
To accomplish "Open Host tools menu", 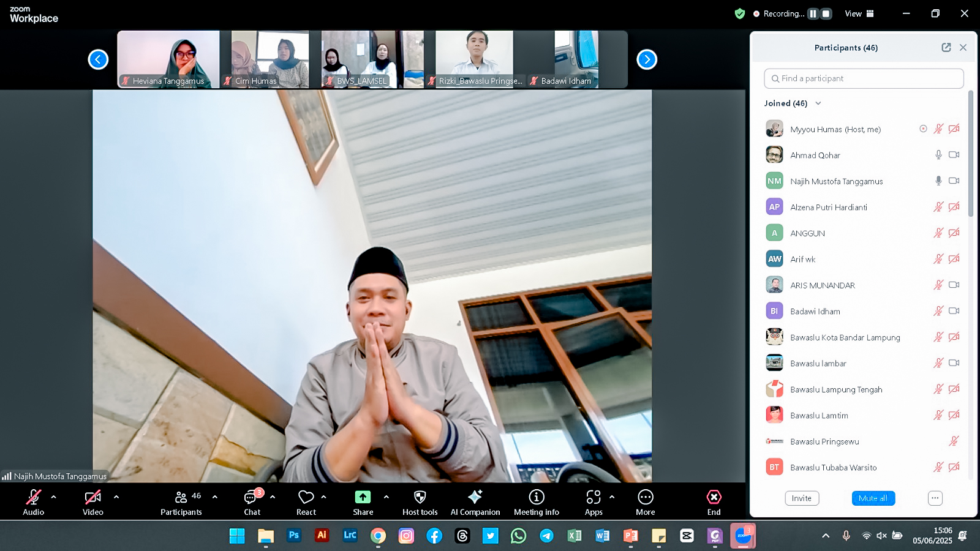I will click(x=420, y=503).
